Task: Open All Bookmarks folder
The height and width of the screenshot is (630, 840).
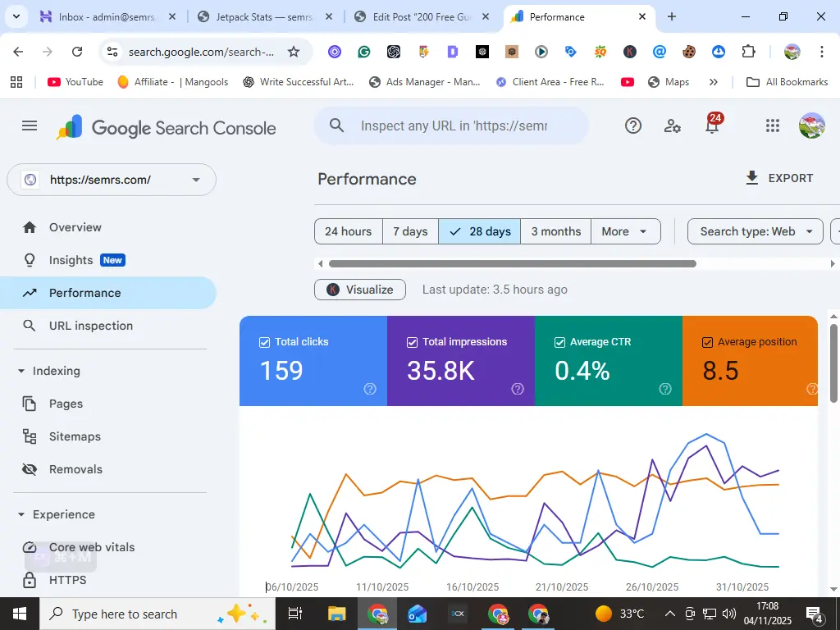Action: (787, 82)
